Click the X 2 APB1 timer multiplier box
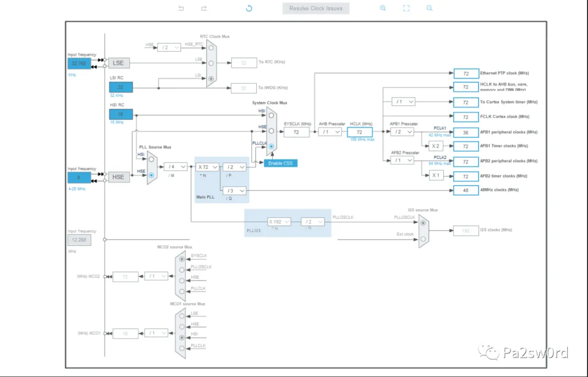This screenshot has width=588, height=377. click(436, 146)
